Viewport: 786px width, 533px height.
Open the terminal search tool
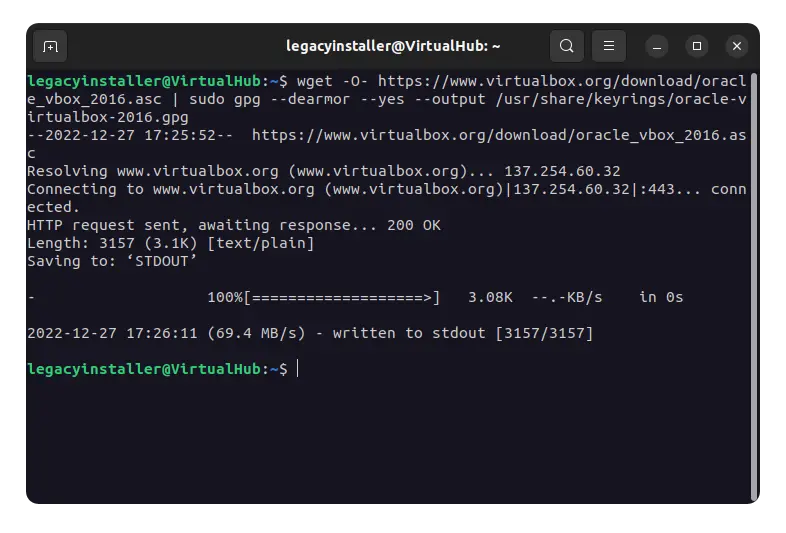coord(567,46)
